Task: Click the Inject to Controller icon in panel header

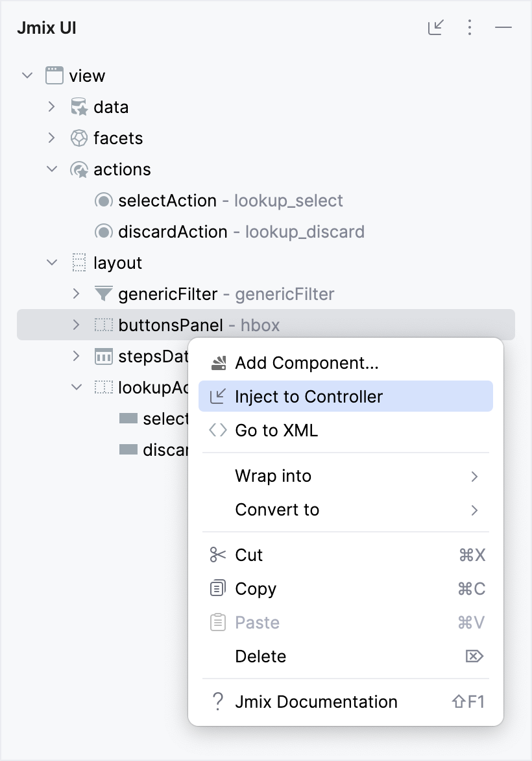Action: click(x=435, y=27)
